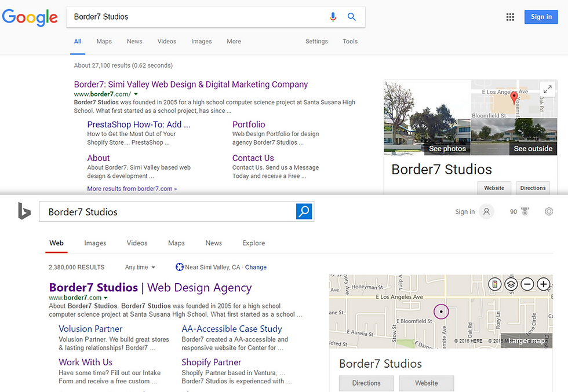This screenshot has width=568, height=392.
Task: Open Volusion Partner sitelink
Action: click(90, 329)
